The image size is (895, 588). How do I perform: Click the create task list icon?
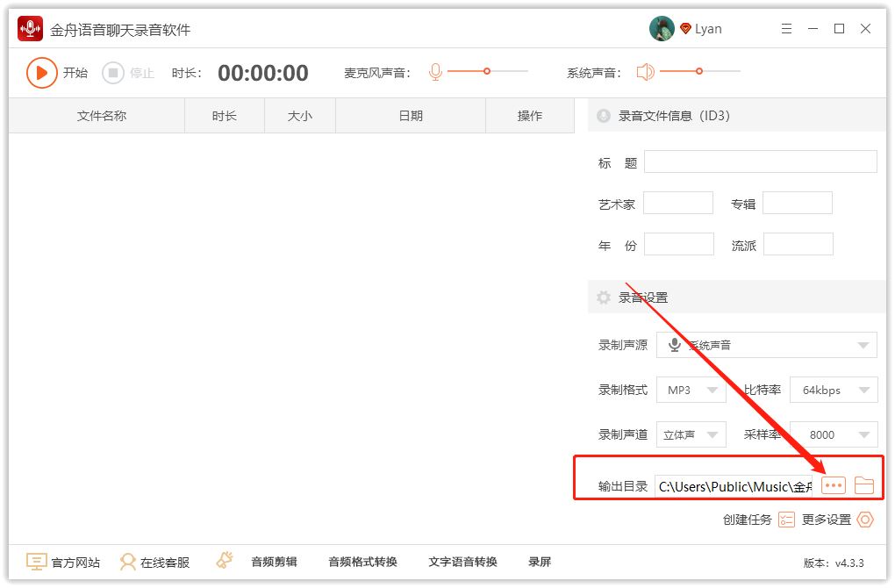click(786, 520)
